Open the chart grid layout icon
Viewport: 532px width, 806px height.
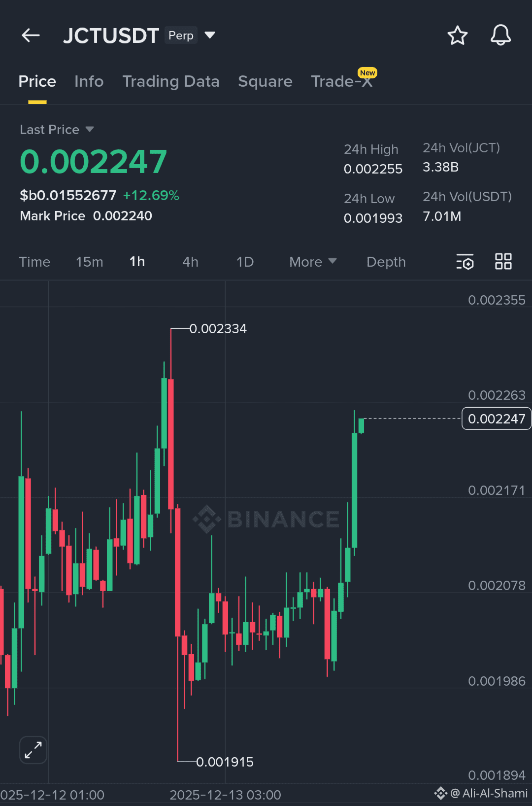(503, 261)
